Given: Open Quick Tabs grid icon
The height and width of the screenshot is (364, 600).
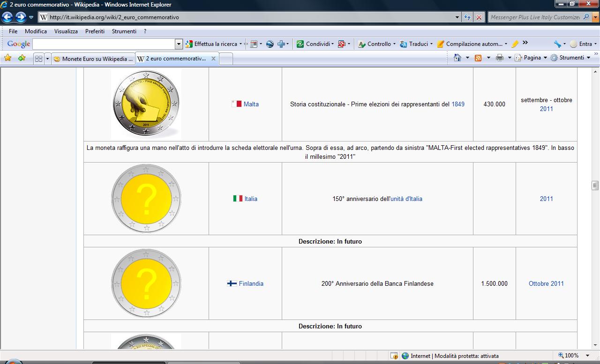Looking at the screenshot, I should [x=38, y=59].
